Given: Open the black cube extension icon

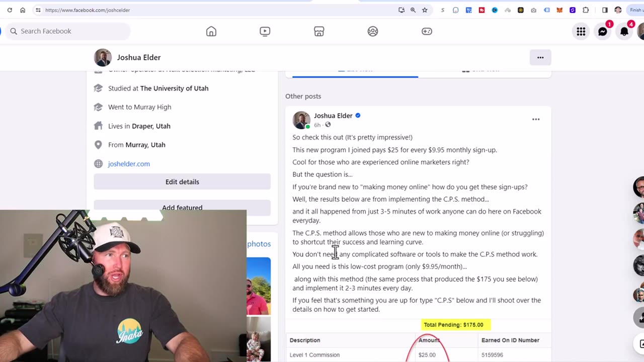Looking at the screenshot, I should tap(521, 10).
